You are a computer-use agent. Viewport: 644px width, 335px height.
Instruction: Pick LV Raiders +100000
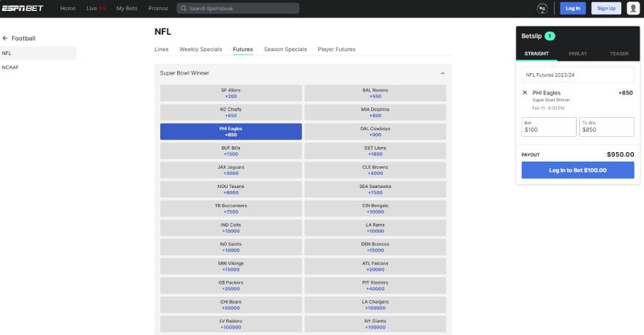coord(231,324)
